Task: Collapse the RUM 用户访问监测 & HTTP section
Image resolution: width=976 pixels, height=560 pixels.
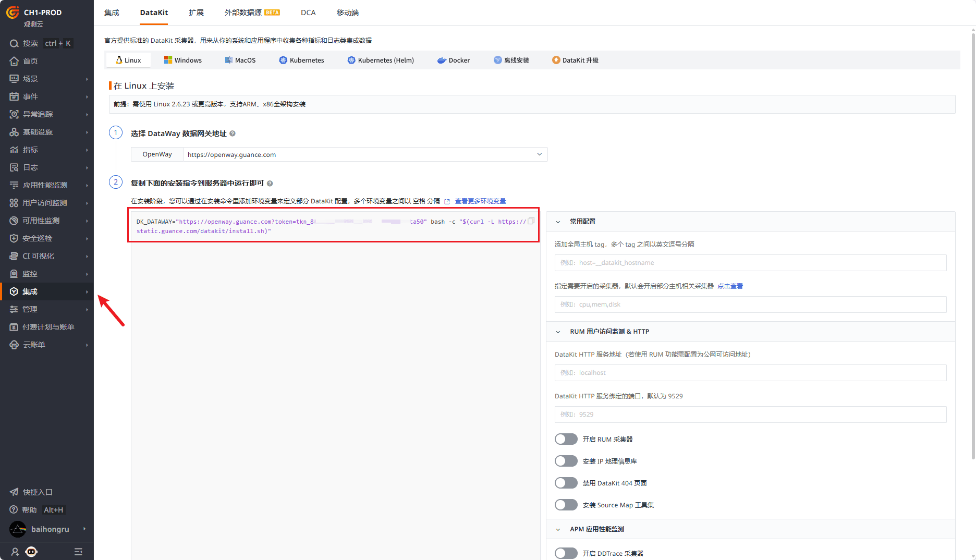Action: coord(558,331)
